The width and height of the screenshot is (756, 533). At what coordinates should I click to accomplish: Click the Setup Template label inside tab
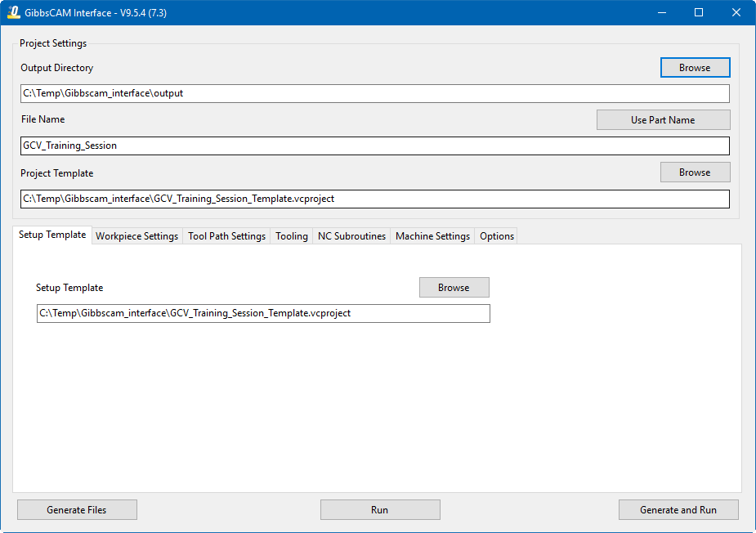(69, 288)
